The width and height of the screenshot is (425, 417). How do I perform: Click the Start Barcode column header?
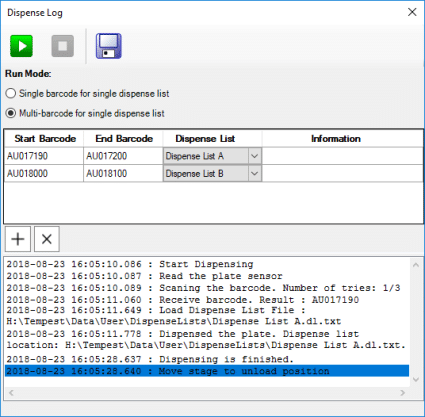[45, 139]
